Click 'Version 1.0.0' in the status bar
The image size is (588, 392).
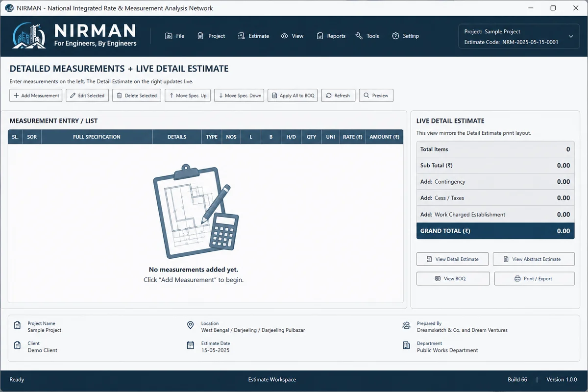tap(562, 380)
